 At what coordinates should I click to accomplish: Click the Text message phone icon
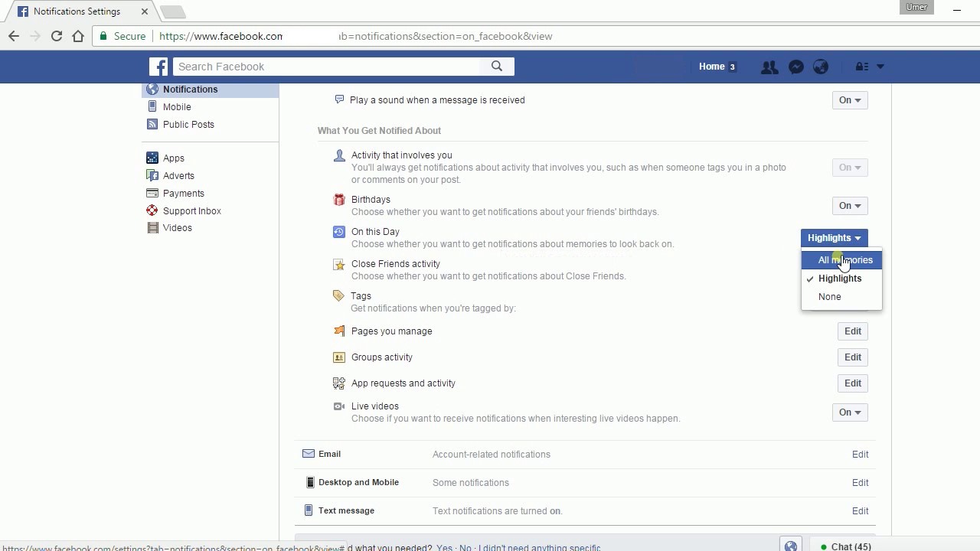tap(309, 510)
